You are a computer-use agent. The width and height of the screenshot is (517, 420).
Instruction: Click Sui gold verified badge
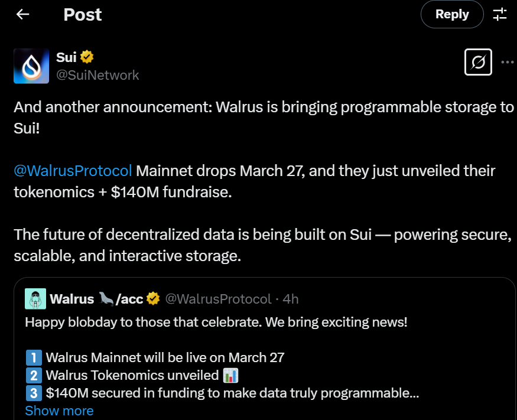point(87,57)
